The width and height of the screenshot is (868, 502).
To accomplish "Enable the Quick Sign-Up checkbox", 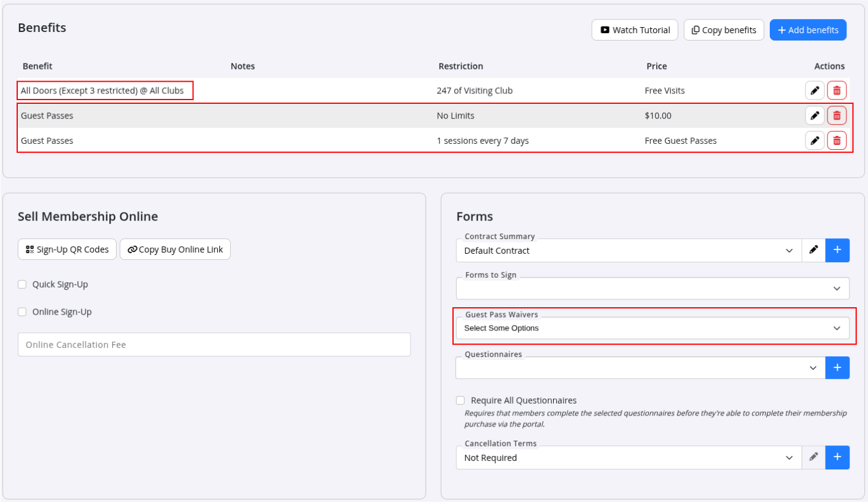I will click(x=22, y=284).
